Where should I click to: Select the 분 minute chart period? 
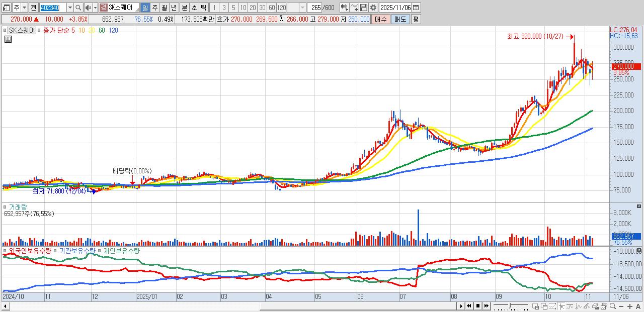pyautogui.click(x=184, y=8)
